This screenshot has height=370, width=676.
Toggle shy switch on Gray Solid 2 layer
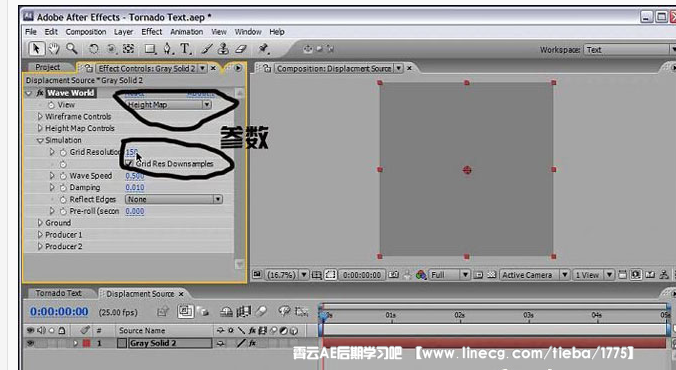220,343
